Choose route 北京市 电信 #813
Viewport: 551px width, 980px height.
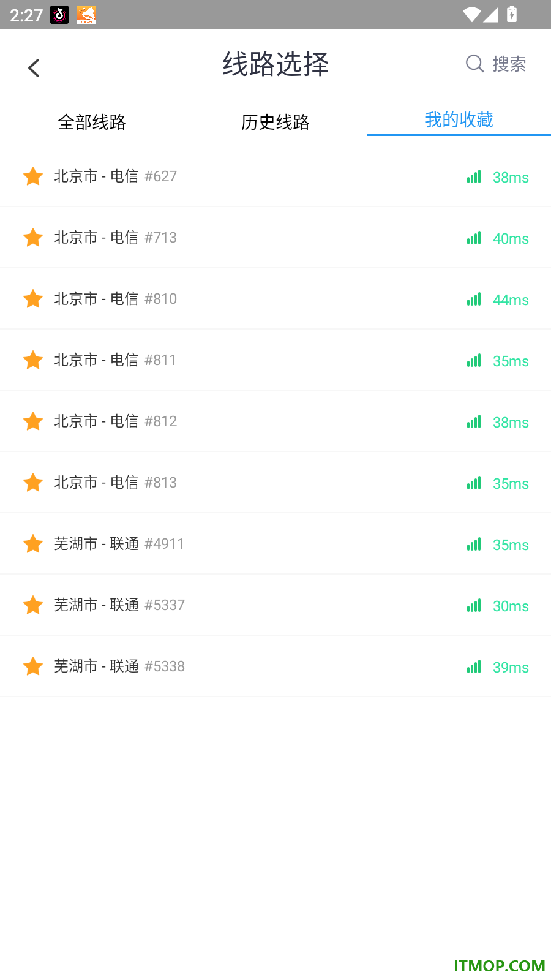[275, 483]
